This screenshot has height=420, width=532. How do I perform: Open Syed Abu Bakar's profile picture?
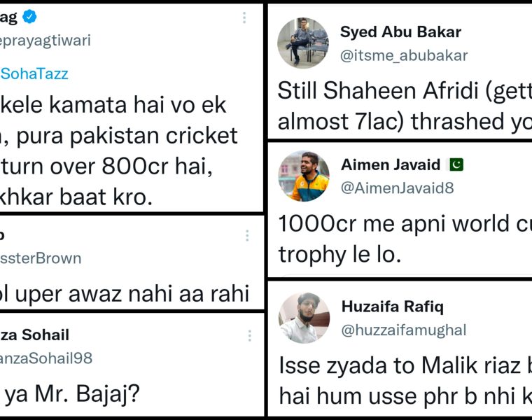pyautogui.click(x=303, y=43)
